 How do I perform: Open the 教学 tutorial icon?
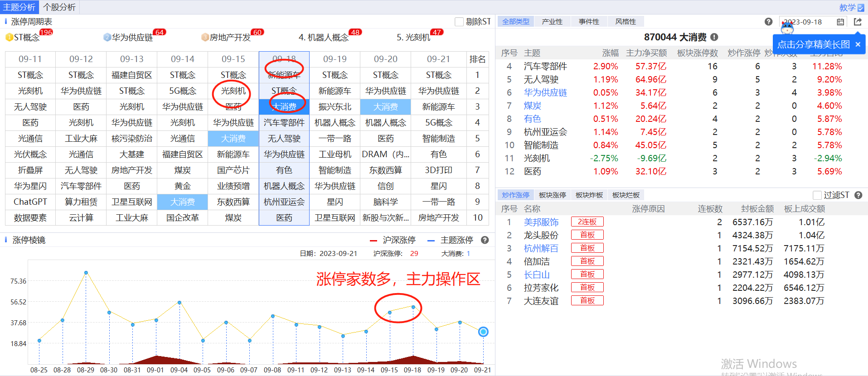point(861,8)
